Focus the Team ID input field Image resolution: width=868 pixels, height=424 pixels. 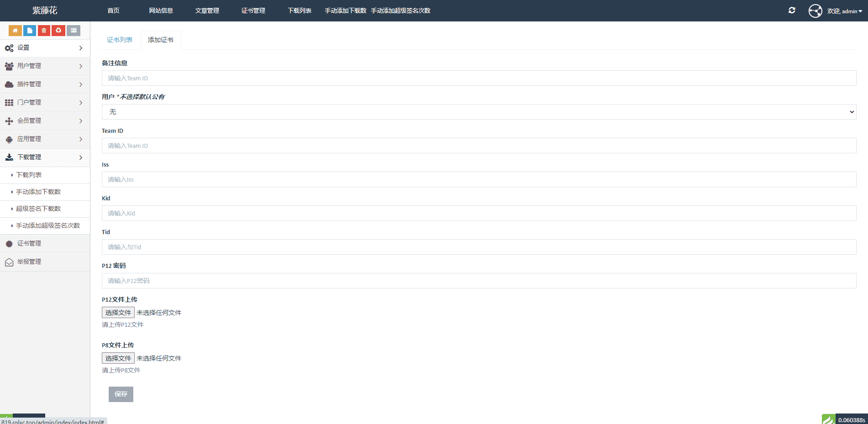click(479, 146)
